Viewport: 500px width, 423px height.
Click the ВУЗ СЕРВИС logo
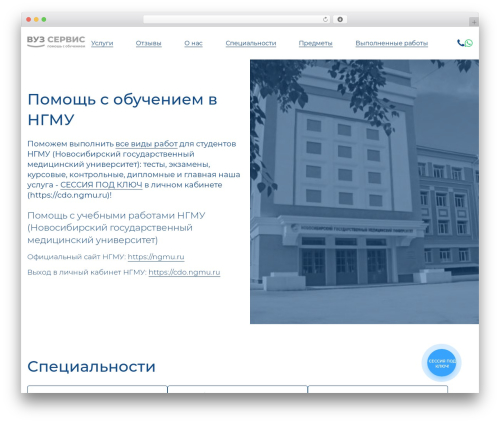point(56,42)
